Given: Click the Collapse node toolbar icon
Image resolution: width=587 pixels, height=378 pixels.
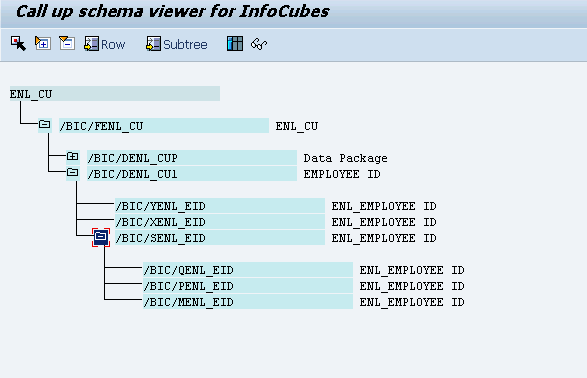Looking at the screenshot, I should click(67, 43).
